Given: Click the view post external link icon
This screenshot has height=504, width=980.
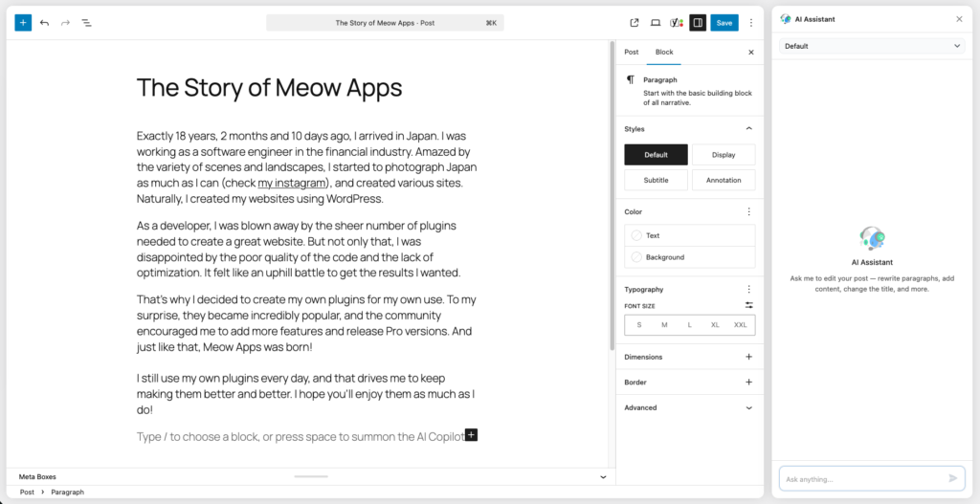Looking at the screenshot, I should point(635,22).
